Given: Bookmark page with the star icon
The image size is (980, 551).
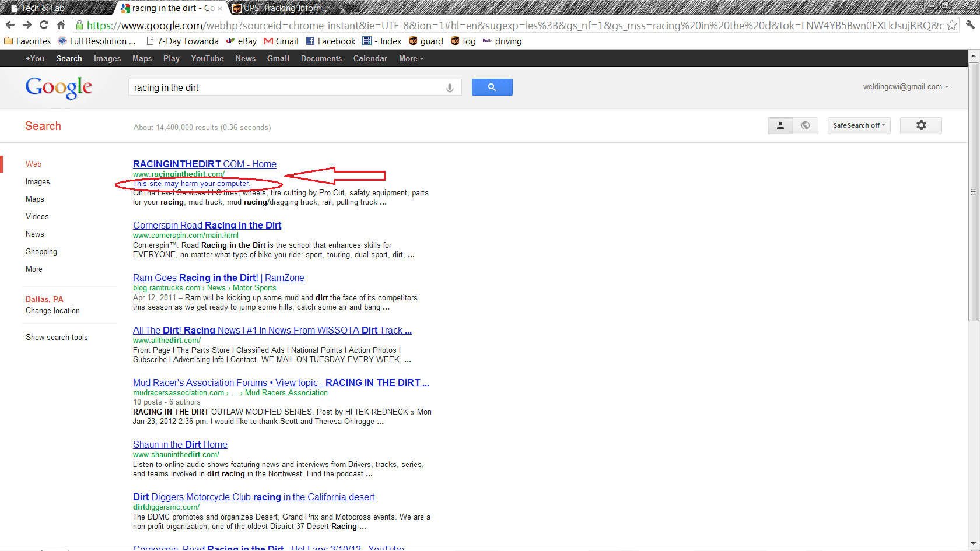Looking at the screenshot, I should click(x=951, y=25).
